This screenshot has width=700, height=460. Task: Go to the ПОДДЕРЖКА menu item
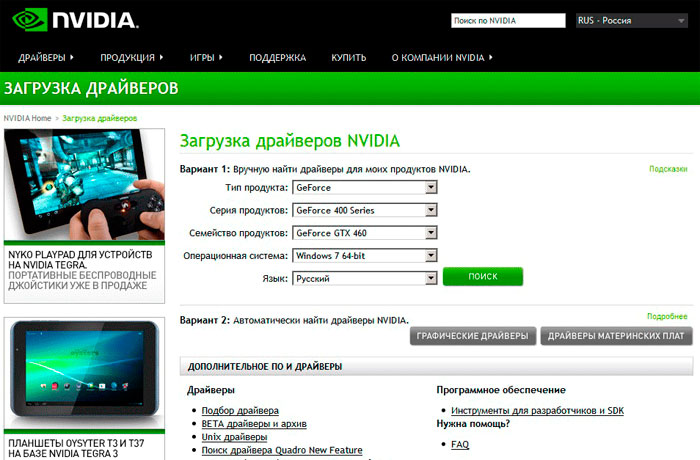(277, 58)
